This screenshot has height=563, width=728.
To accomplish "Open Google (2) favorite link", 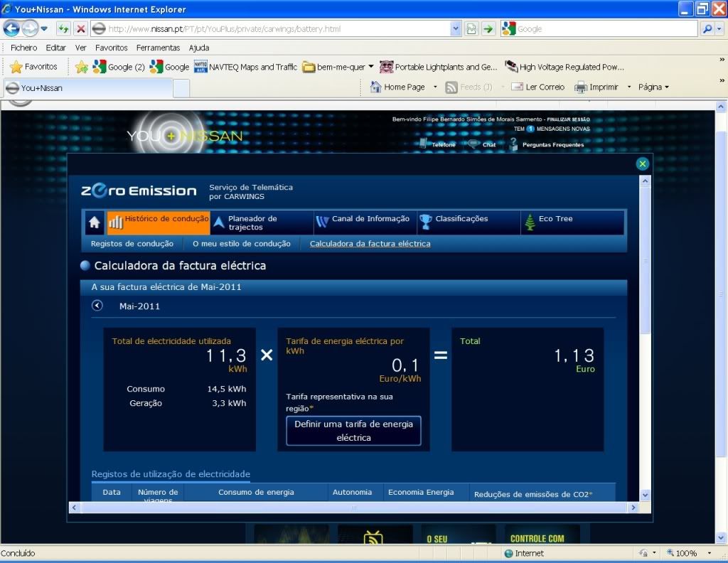I will click(119, 67).
